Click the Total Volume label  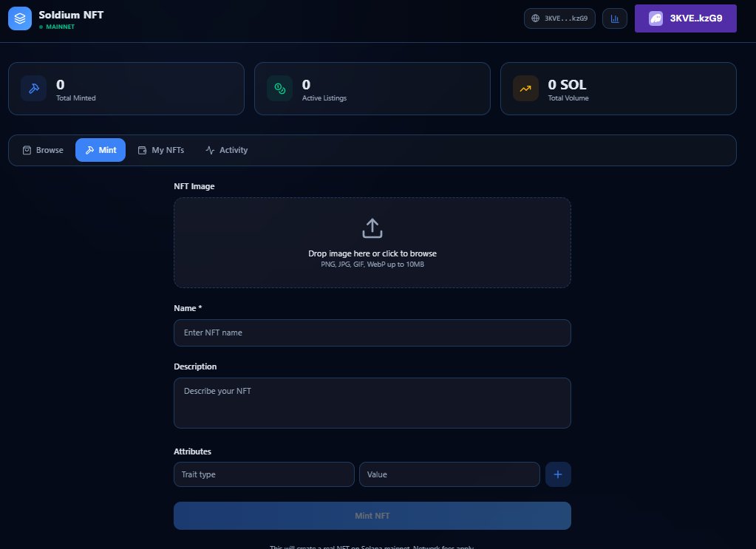(568, 98)
